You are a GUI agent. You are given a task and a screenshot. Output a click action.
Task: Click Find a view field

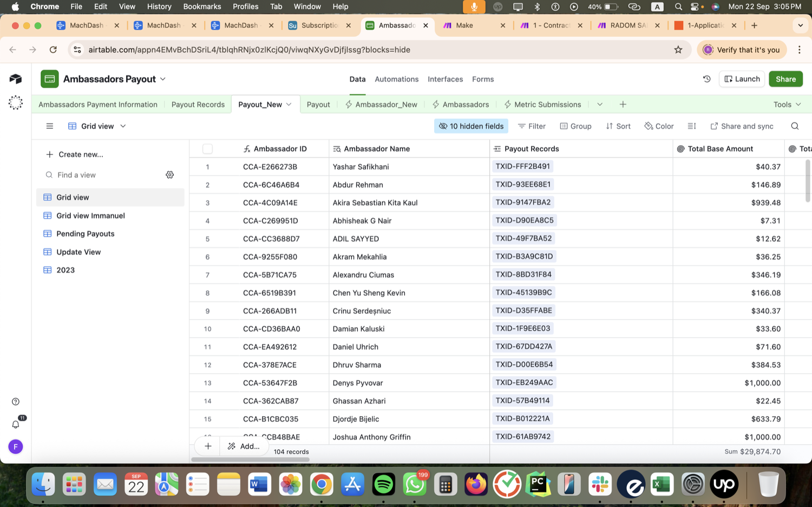(x=103, y=175)
